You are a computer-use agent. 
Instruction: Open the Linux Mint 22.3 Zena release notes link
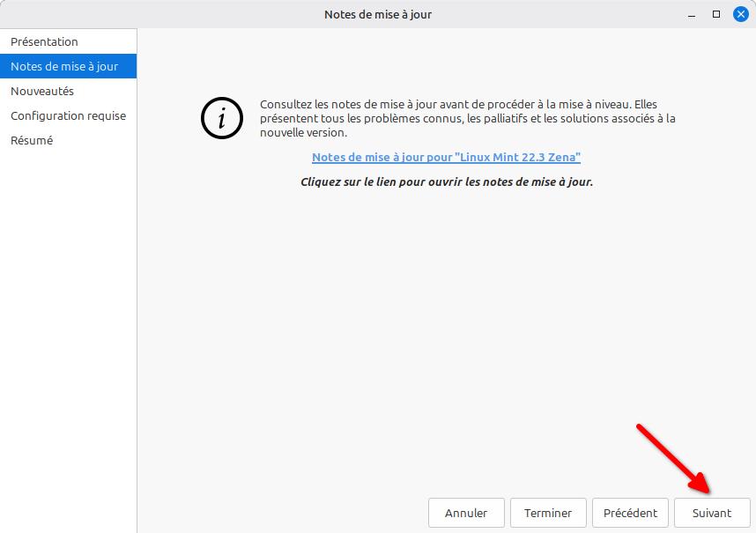446,157
